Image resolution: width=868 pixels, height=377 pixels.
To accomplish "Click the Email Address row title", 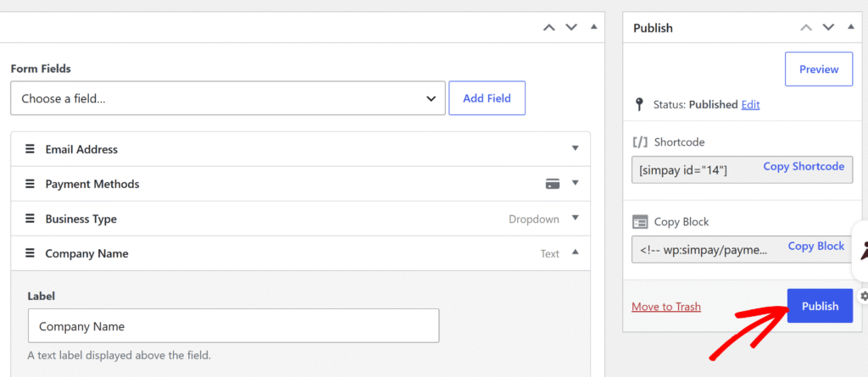I will pyautogui.click(x=81, y=149).
